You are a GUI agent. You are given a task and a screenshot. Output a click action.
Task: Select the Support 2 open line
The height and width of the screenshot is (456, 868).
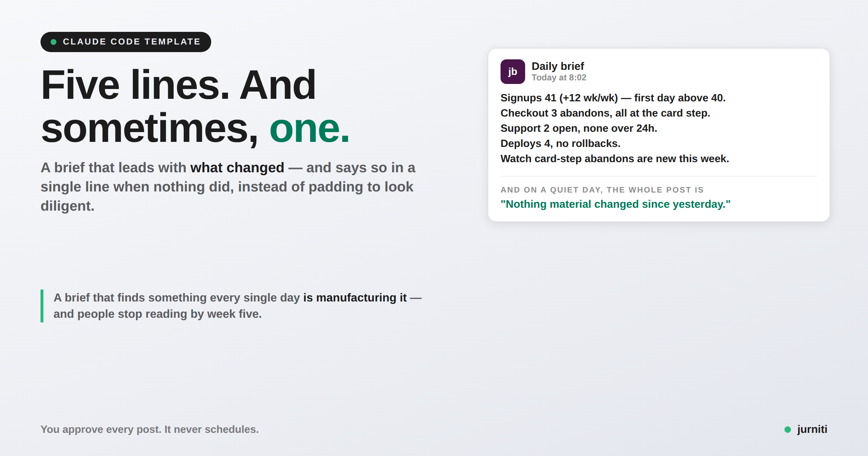tap(579, 128)
